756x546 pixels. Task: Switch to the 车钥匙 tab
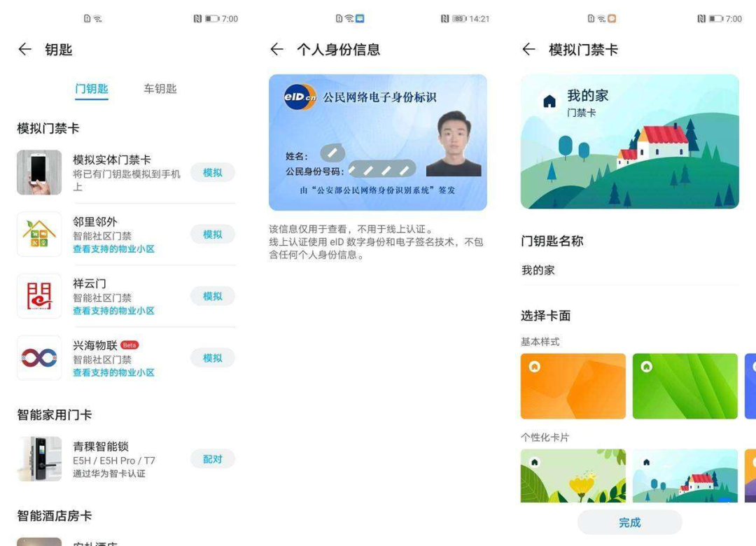pyautogui.click(x=160, y=89)
